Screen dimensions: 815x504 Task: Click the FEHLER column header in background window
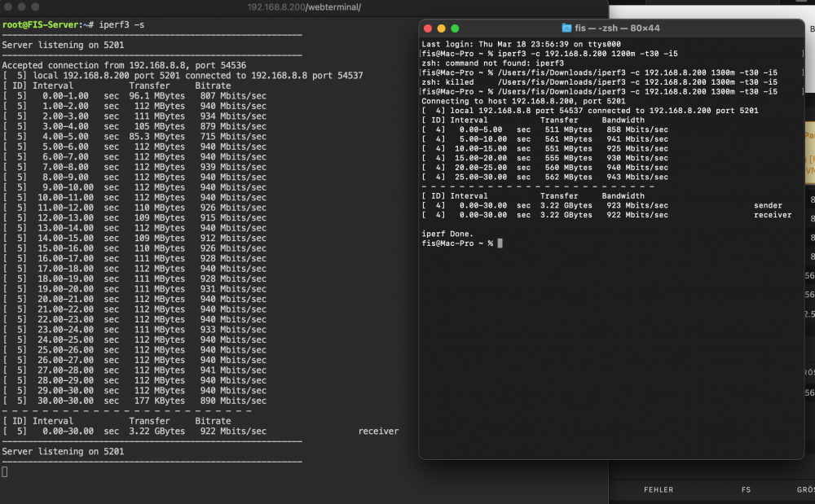(659, 489)
